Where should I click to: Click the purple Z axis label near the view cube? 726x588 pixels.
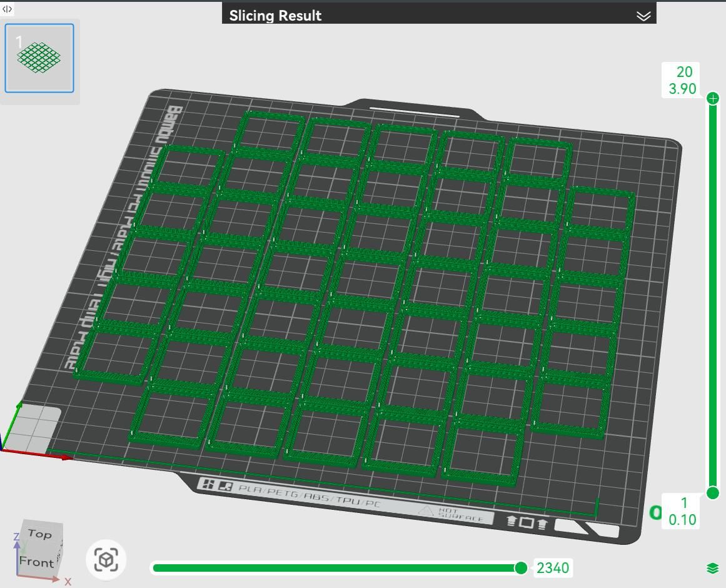point(16,537)
